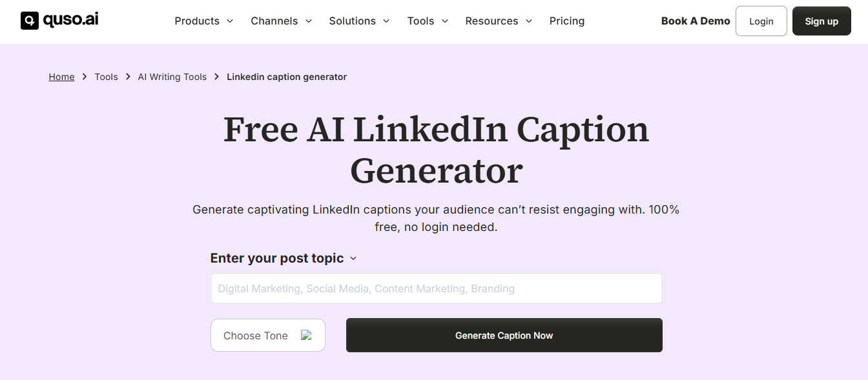Click inside the post topic text field
Screen dimensions: 868x380
(436, 288)
